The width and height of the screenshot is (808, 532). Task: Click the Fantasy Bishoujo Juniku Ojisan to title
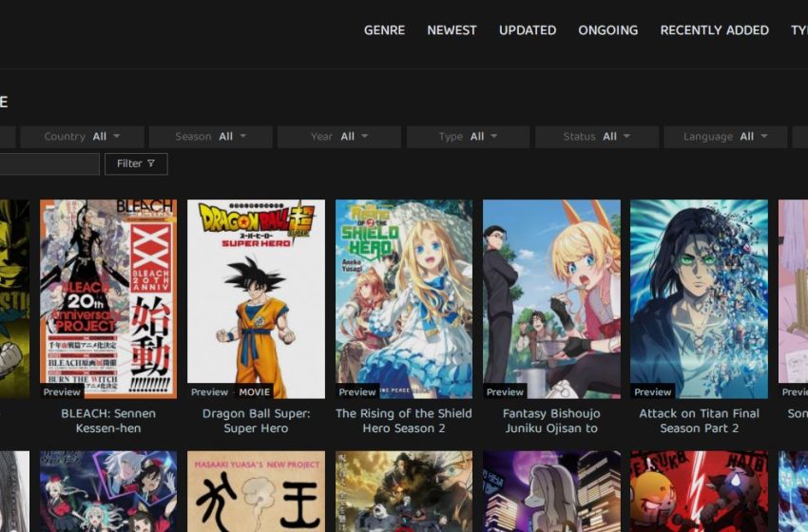pyautogui.click(x=551, y=421)
